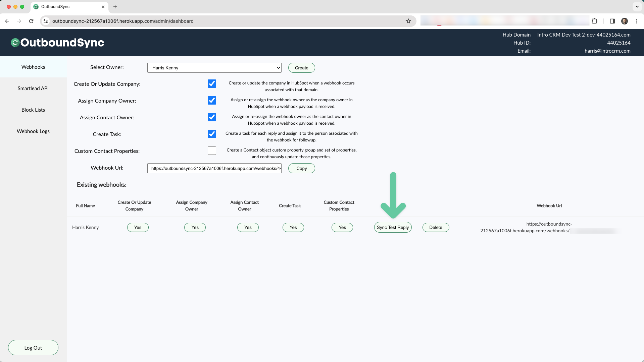The width and height of the screenshot is (644, 362).
Task: Toggle Assign Company Owner Yes button
Action: (x=195, y=227)
